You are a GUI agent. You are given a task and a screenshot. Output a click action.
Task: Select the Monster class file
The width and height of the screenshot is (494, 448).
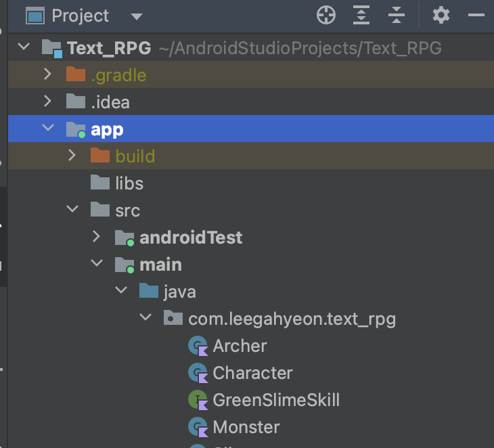point(246,427)
